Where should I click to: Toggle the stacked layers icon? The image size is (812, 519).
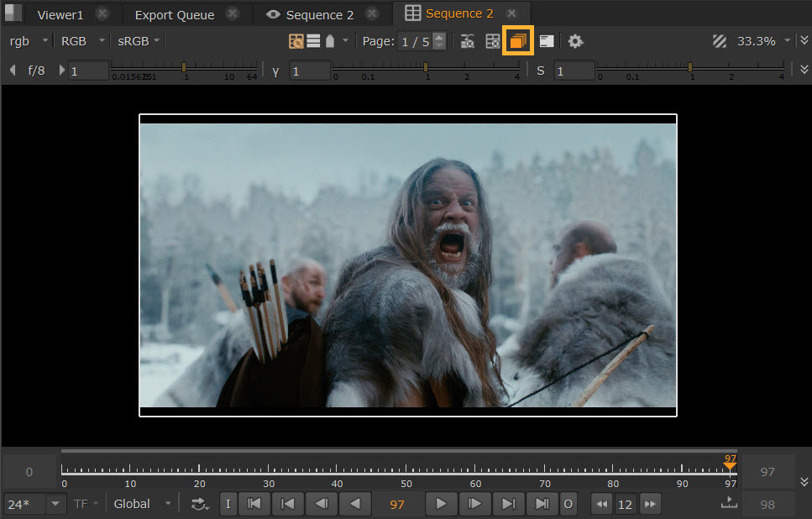click(518, 40)
